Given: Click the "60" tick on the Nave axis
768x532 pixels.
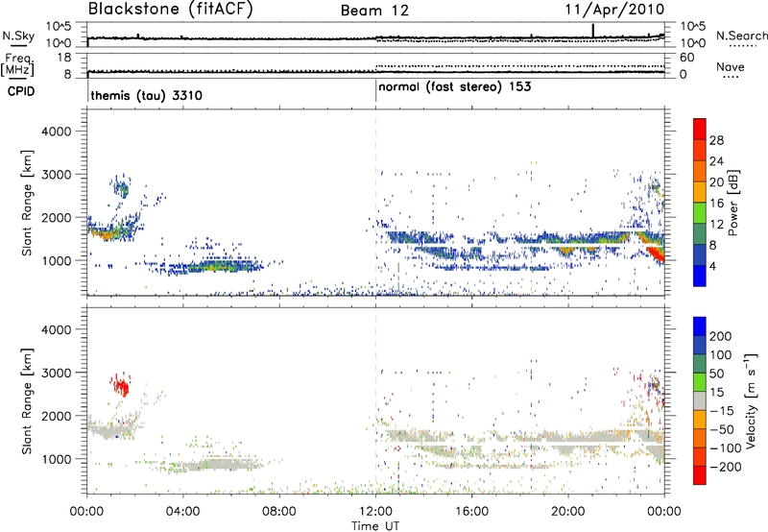Looking at the screenshot, I should tap(686, 58).
